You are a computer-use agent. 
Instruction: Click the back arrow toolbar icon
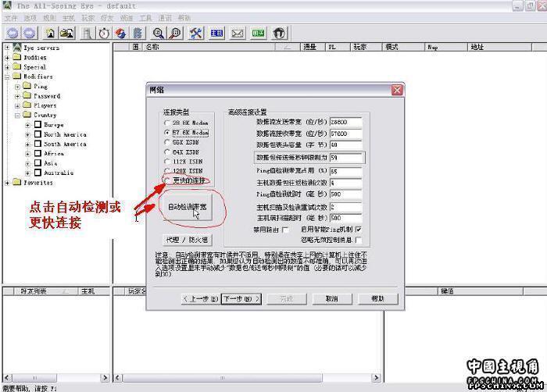point(13,33)
